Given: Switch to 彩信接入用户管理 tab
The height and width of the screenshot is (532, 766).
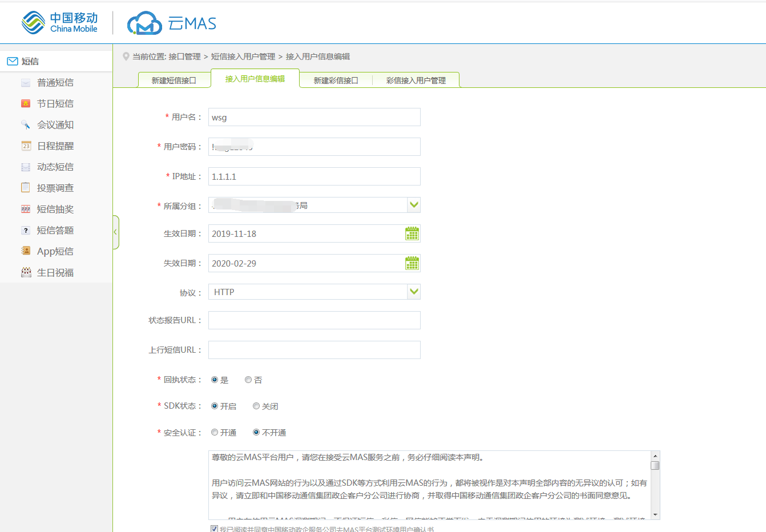Looking at the screenshot, I should pos(416,80).
